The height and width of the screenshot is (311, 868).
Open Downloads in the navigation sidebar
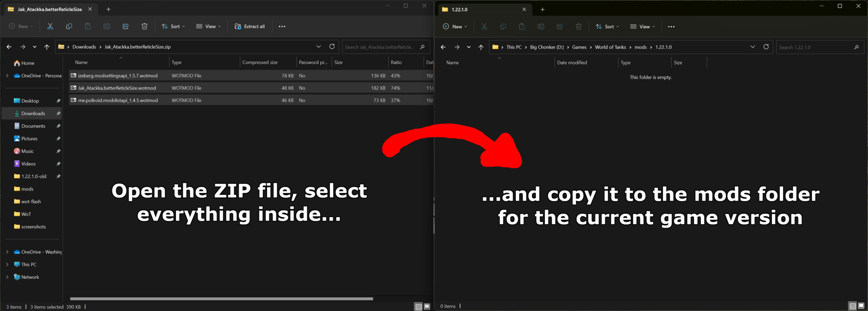tap(33, 113)
